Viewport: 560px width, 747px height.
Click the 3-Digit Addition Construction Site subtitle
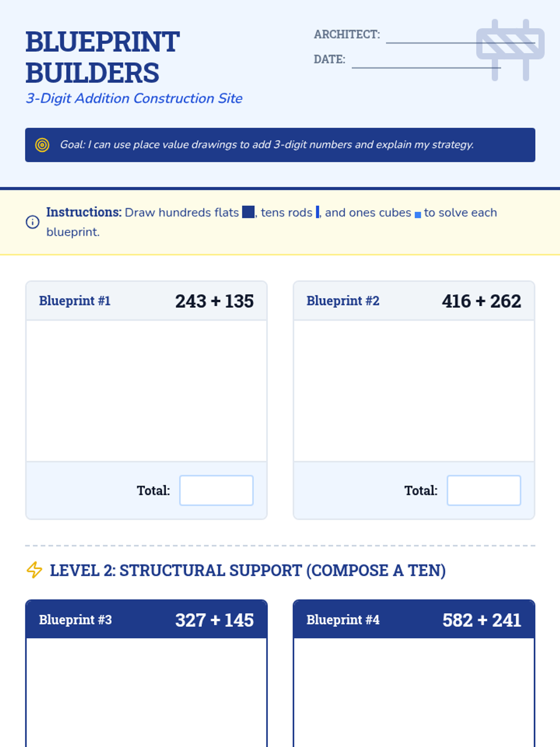coord(134,99)
